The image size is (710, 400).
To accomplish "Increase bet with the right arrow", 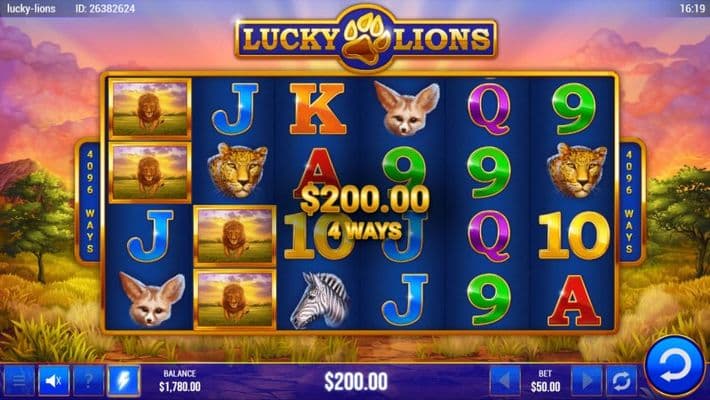I will (x=586, y=381).
